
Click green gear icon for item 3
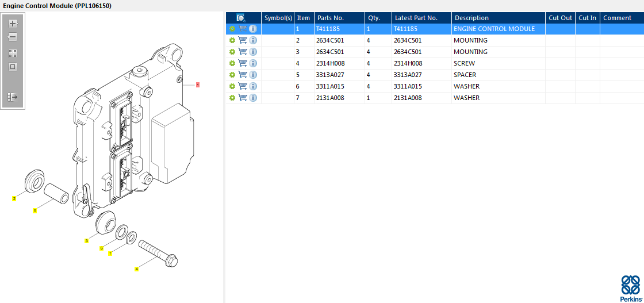[x=232, y=52]
